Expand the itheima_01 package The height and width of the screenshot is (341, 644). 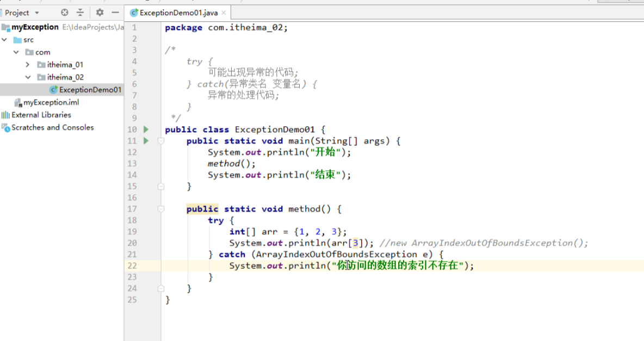(x=28, y=65)
